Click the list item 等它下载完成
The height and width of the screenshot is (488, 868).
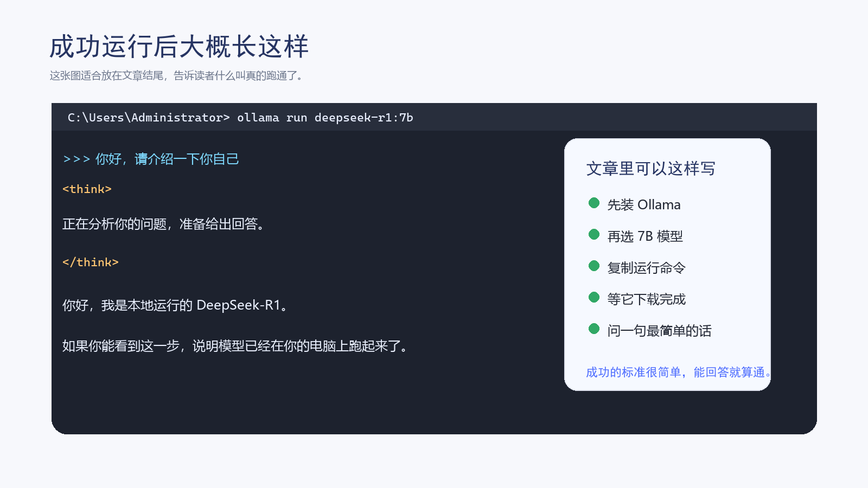point(647,299)
